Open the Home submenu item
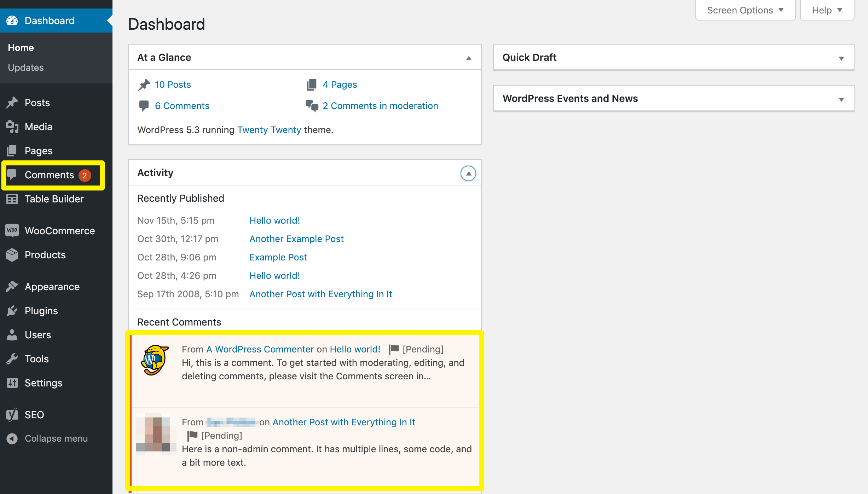Image resolution: width=868 pixels, height=494 pixels. point(21,48)
